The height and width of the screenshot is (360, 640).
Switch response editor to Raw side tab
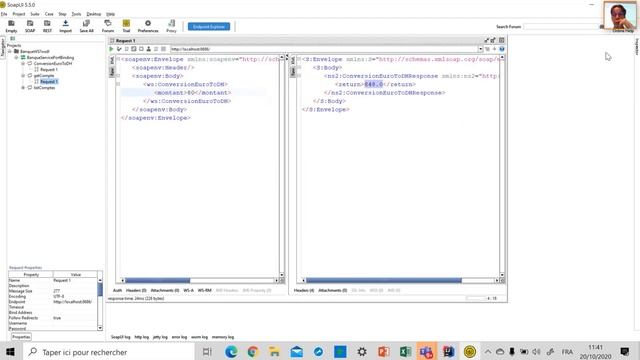coord(292,72)
